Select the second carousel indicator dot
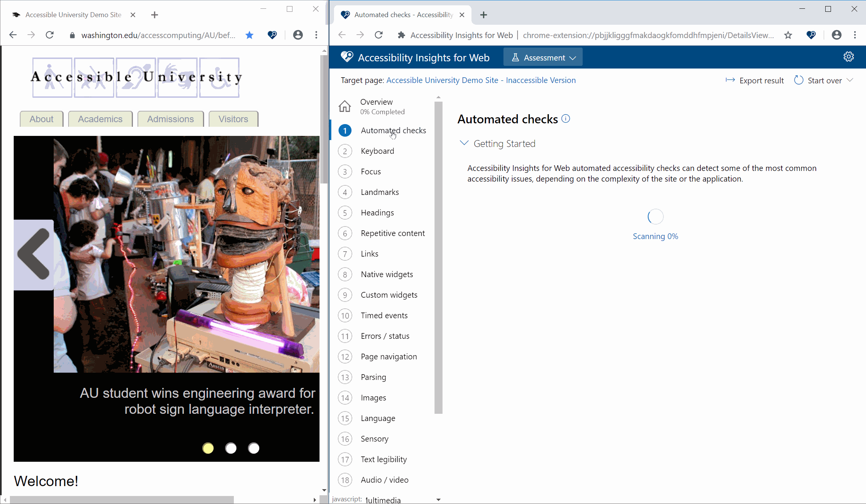Screen dimensions: 866x504 tap(231, 448)
